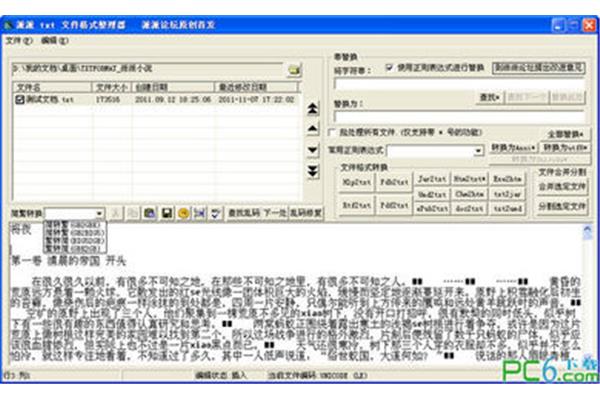The image size is (600, 400).
Task: Click into the 替换为 input field
Action: click(x=459, y=116)
